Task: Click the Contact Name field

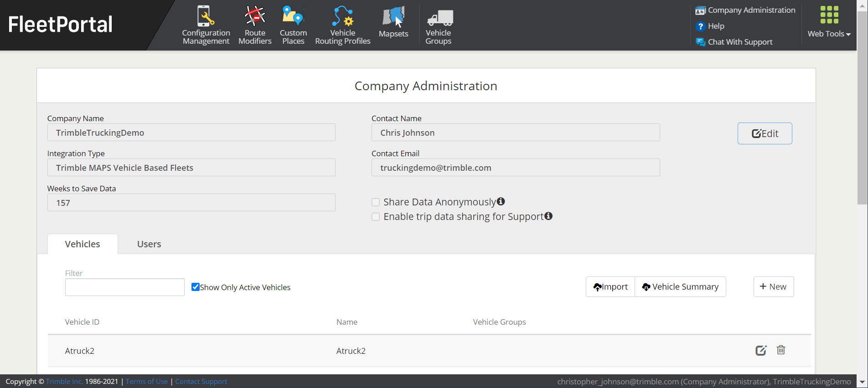Action: click(516, 133)
